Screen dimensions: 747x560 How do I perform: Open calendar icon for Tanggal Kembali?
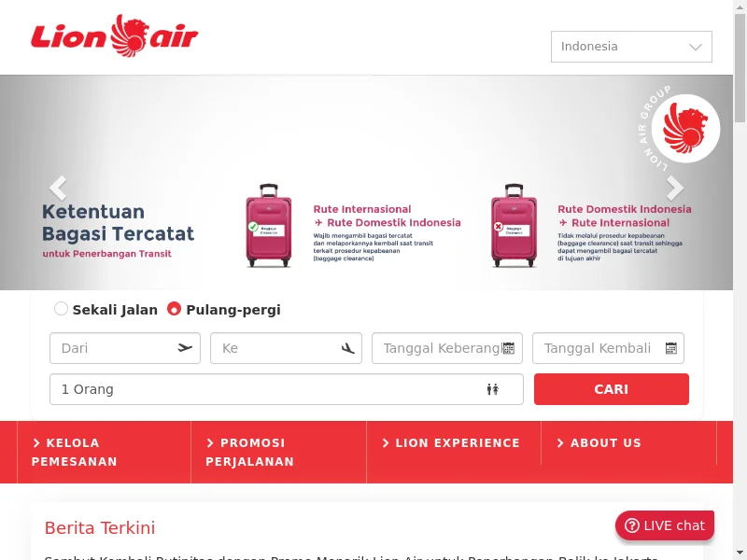point(670,348)
